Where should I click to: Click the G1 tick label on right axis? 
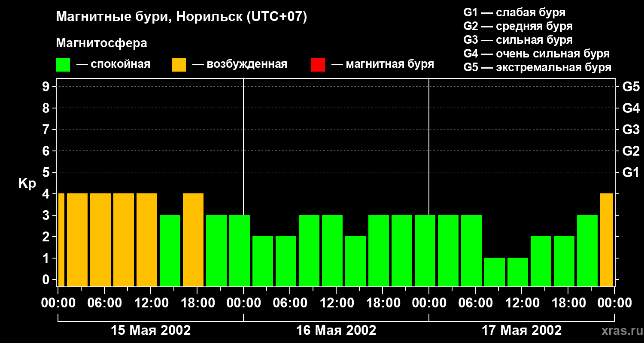[631, 173]
